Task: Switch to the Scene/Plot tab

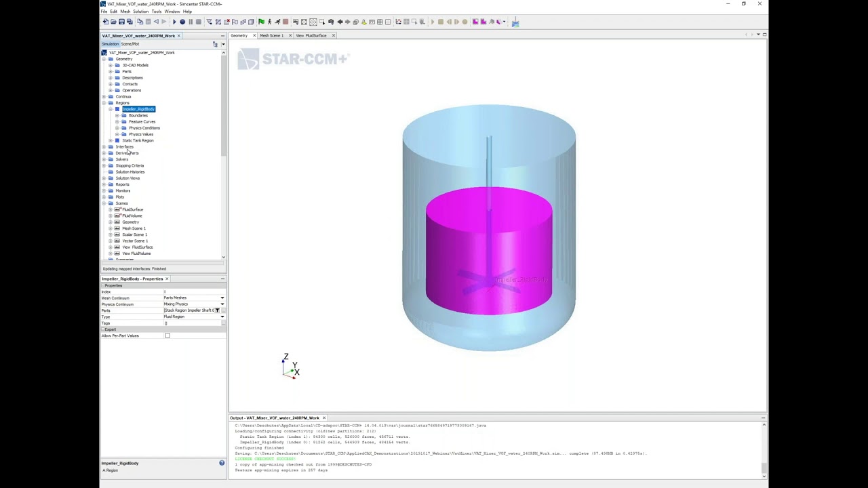Action: point(130,44)
